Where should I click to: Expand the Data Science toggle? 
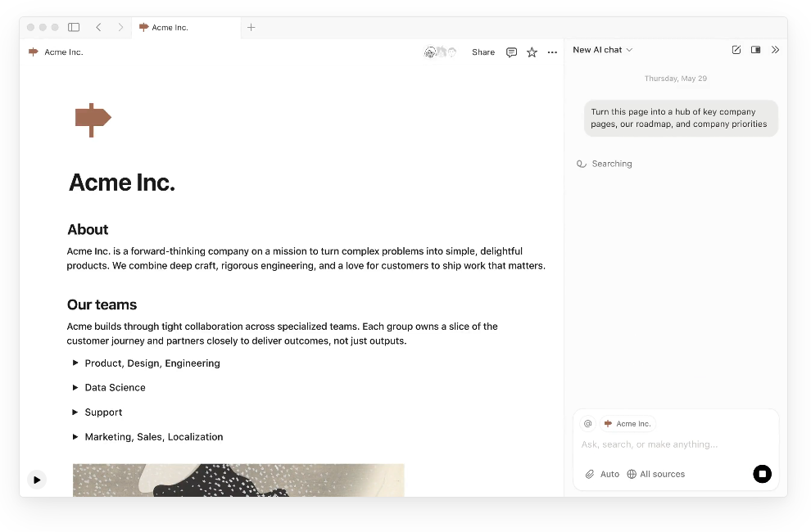75,387
